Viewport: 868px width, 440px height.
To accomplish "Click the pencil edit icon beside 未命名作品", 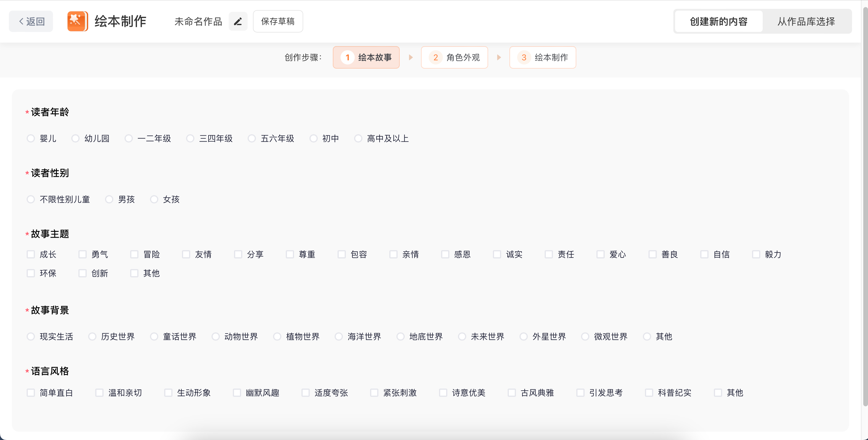I will pos(238,22).
